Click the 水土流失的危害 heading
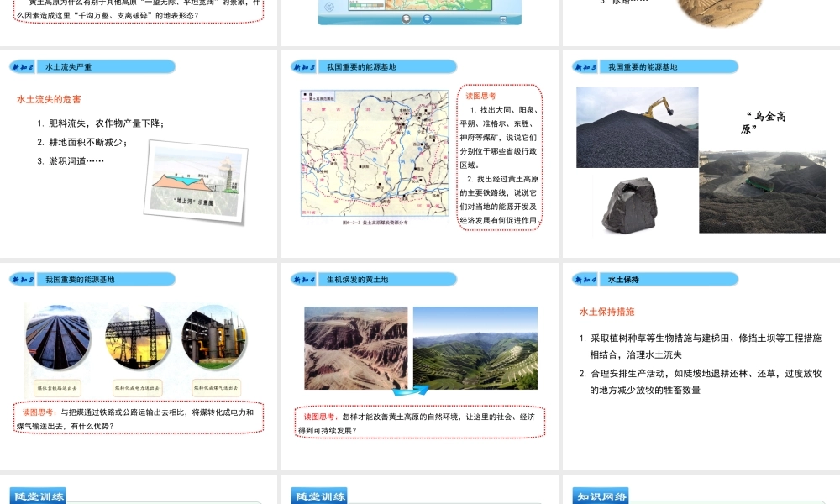This screenshot has width=840, height=504. pyautogui.click(x=49, y=99)
